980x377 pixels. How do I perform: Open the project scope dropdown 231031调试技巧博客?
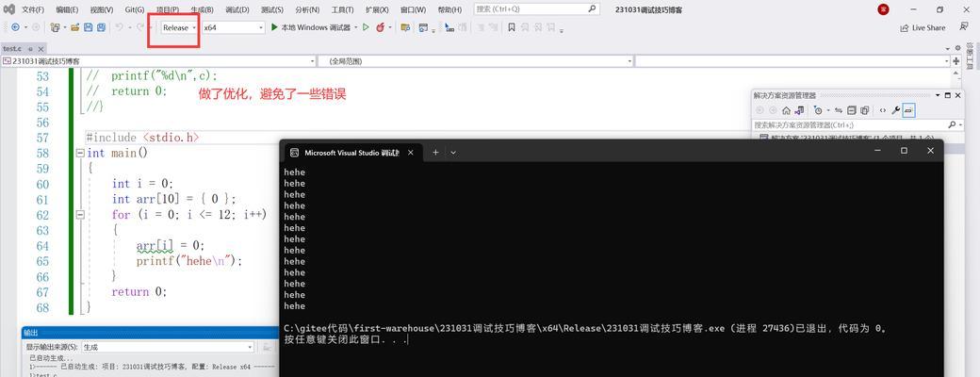158,61
